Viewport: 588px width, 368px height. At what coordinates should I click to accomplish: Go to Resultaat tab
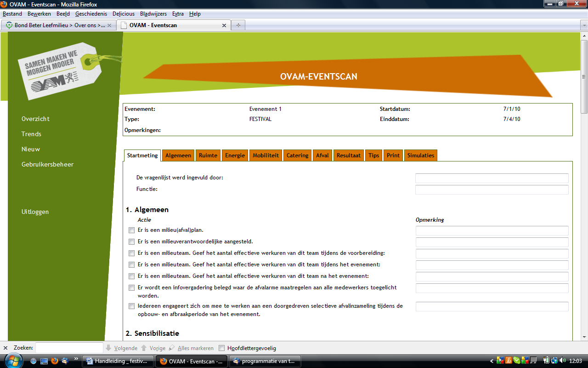pyautogui.click(x=349, y=155)
